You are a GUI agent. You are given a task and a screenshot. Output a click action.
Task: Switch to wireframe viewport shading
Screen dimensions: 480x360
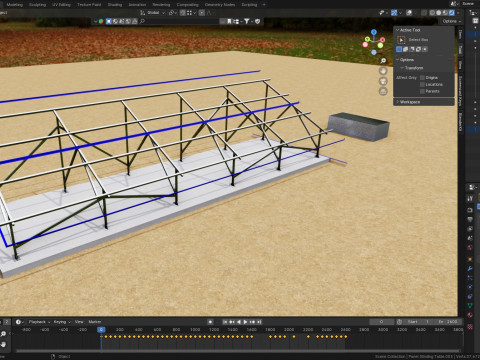(432, 13)
